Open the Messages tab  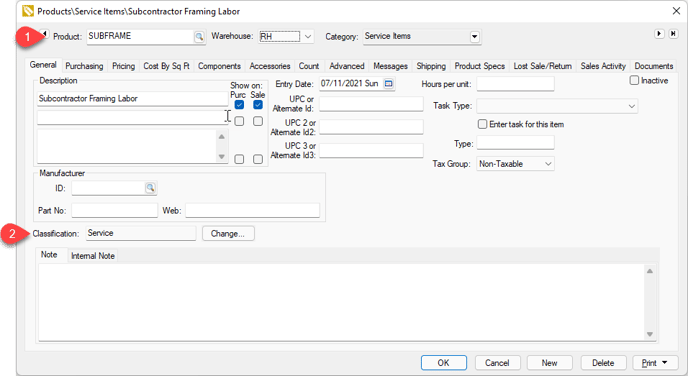391,66
